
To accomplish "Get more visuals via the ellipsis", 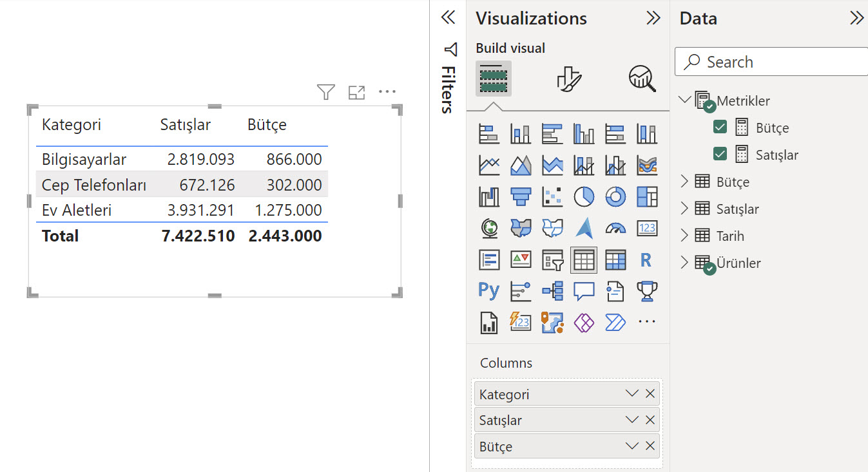I will click(x=647, y=322).
